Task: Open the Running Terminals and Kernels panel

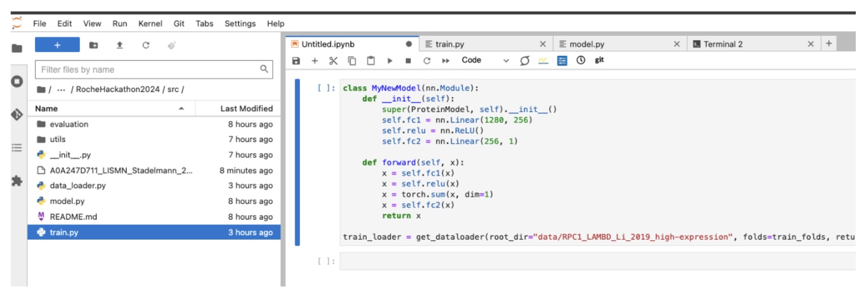Action: point(16,81)
